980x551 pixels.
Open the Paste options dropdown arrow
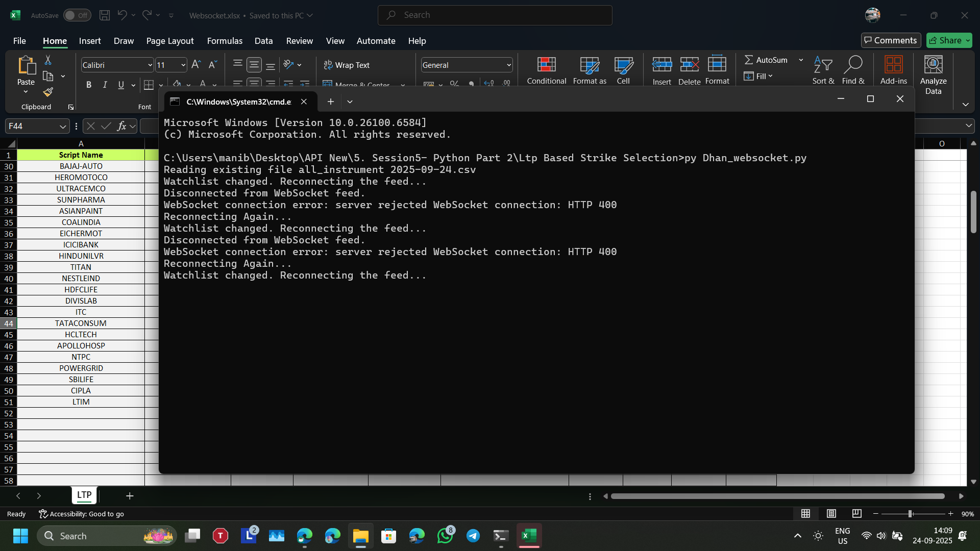tap(26, 92)
